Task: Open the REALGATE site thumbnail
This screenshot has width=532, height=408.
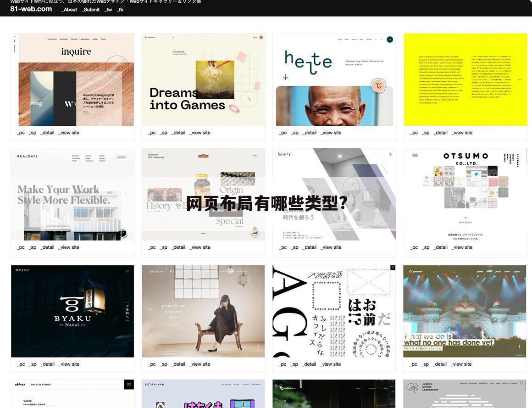Action: click(x=72, y=194)
